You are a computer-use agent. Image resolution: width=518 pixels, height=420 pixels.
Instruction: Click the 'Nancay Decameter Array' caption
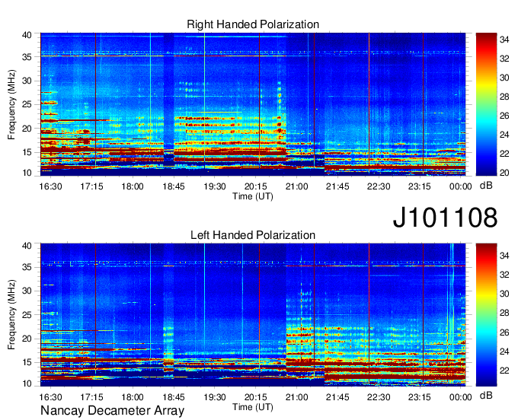click(x=112, y=411)
